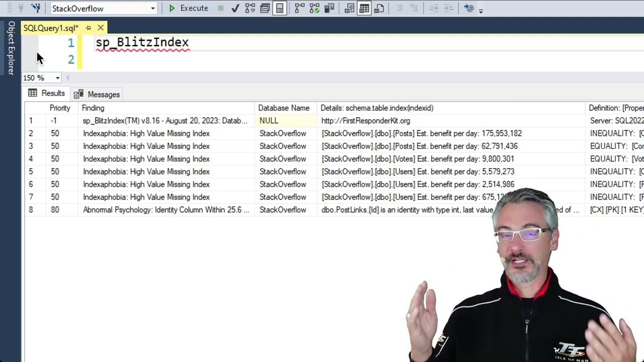644x362 pixels.
Task: Select the Server: SQL2022 definition cell
Action: pyautogui.click(x=615, y=121)
